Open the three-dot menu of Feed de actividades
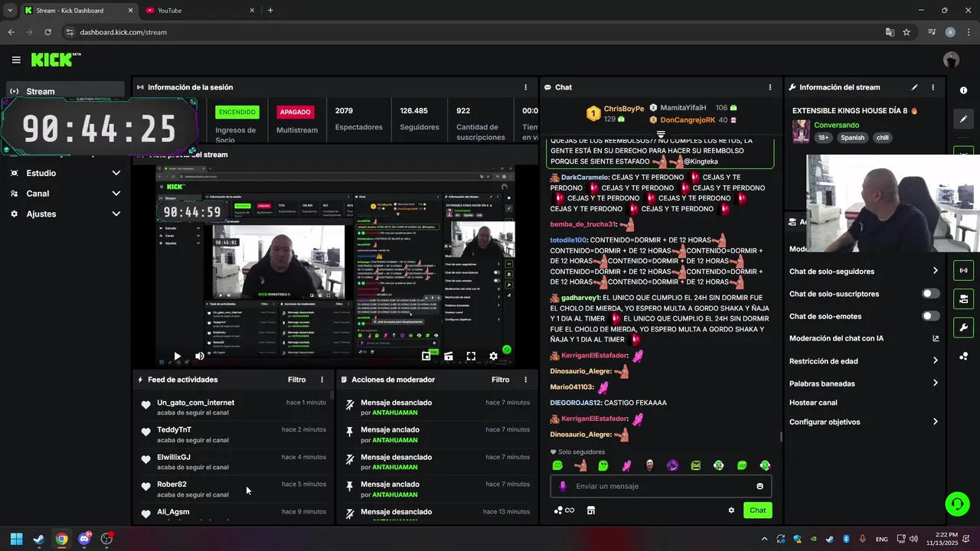The height and width of the screenshot is (551, 980). tap(322, 380)
